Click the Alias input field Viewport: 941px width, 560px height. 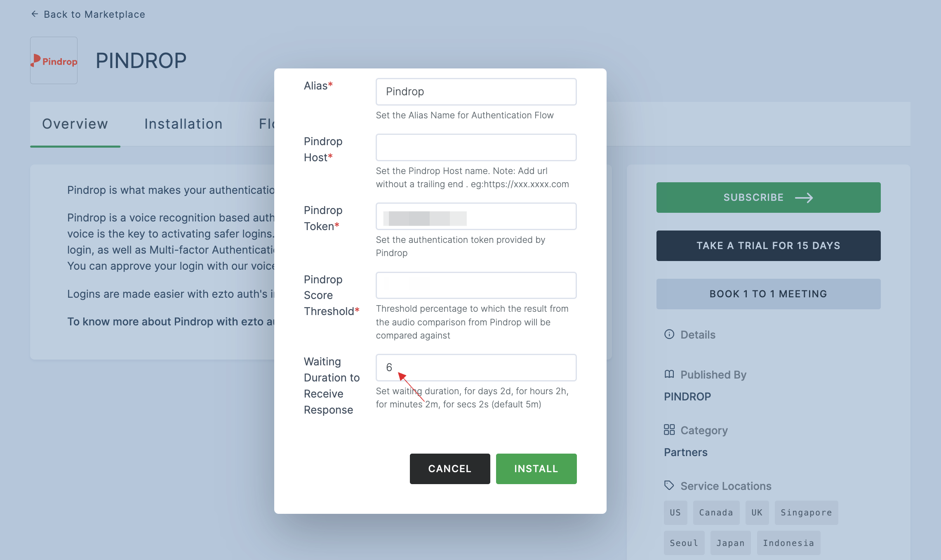(476, 91)
